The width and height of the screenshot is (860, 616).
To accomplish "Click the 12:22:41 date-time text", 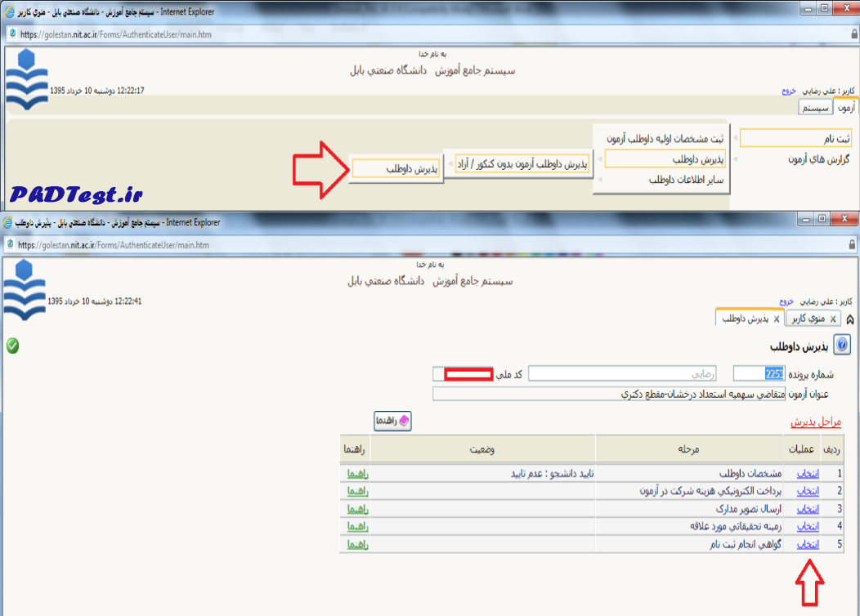I will [x=94, y=301].
